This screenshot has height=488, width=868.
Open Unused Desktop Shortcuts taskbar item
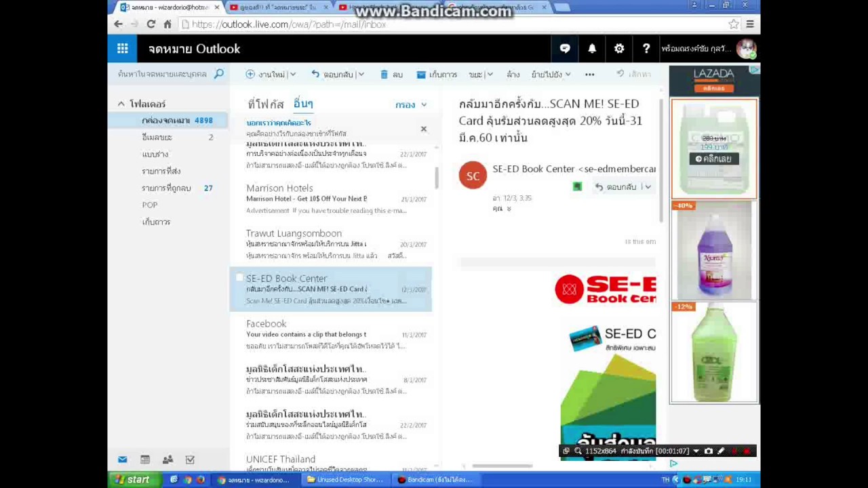point(344,480)
